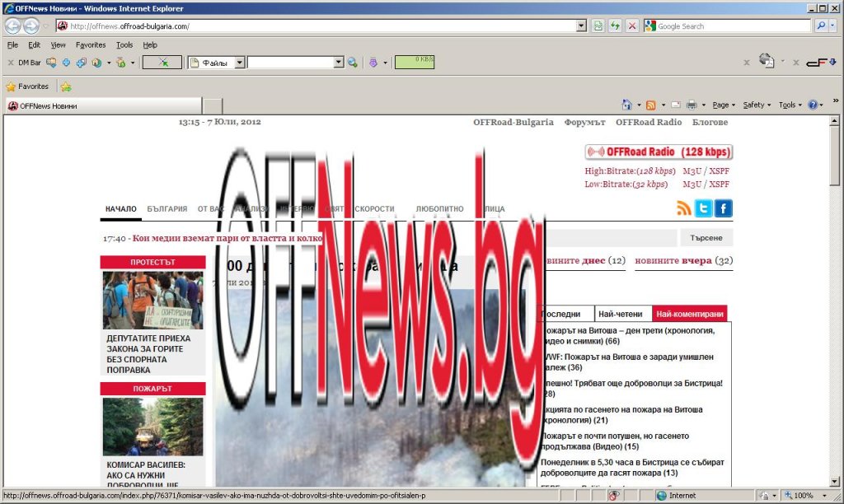844x504 pixels.
Task: Open a new blank tab
Action: 213,106
